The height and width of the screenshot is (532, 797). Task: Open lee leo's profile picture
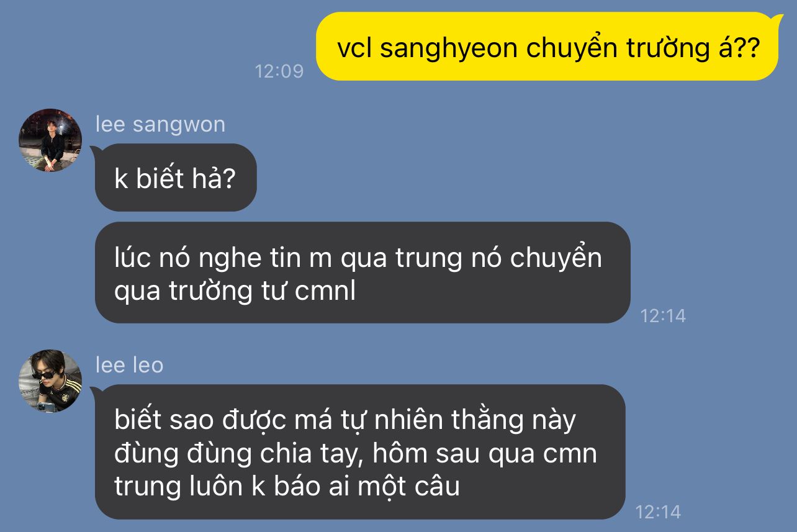[50, 381]
